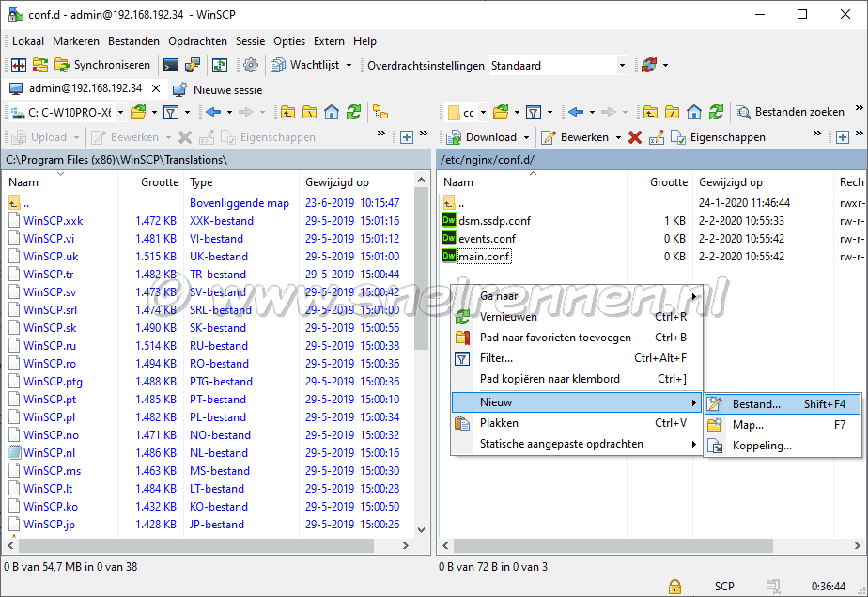Click the reconnect session globe icon

649,66
